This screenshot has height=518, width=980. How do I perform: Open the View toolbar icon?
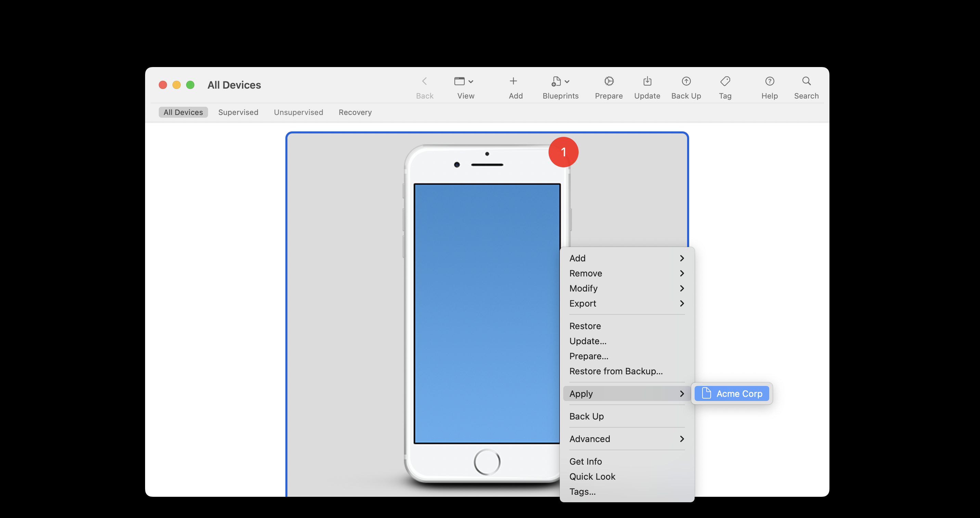tap(459, 81)
